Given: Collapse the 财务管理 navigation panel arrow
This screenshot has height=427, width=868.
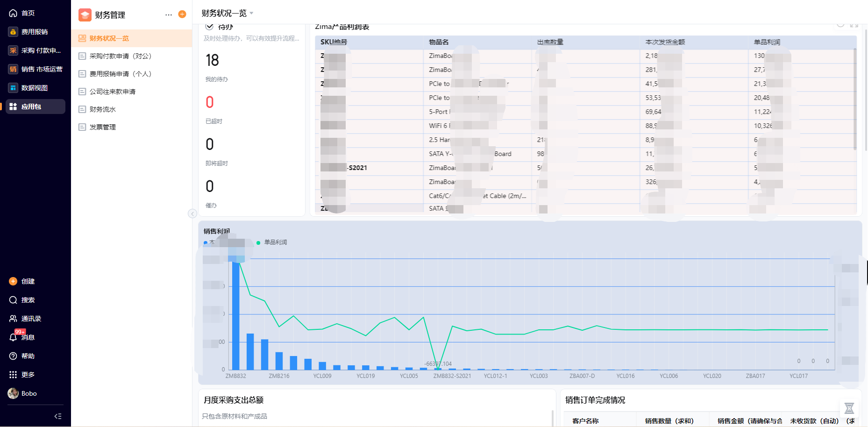Looking at the screenshot, I should point(192,213).
